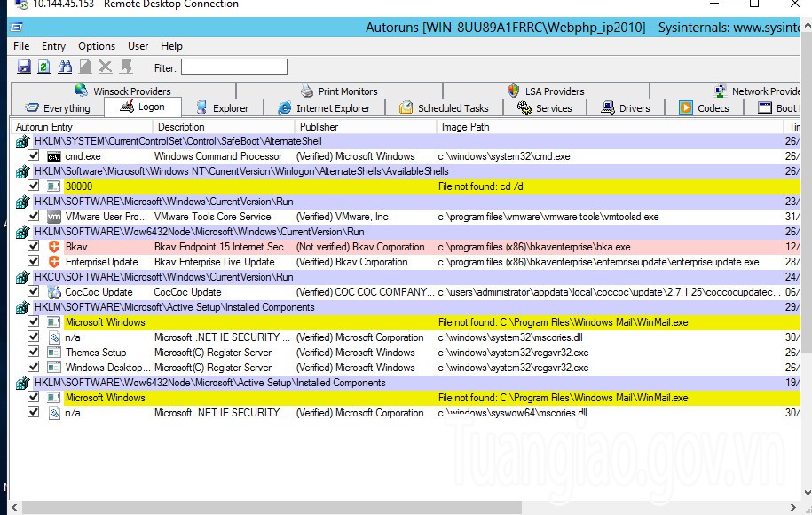Disable the VMware User Process entry
This screenshot has width=812, height=515.
point(34,216)
